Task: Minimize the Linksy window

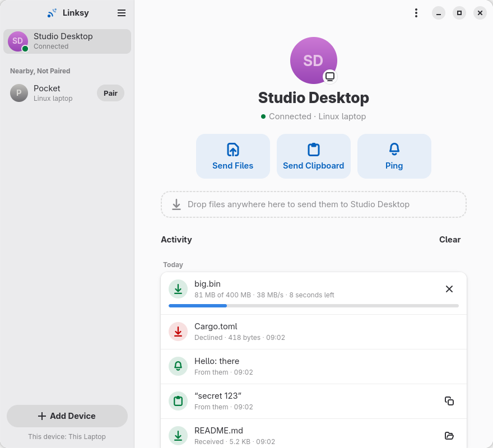Action: 438,13
